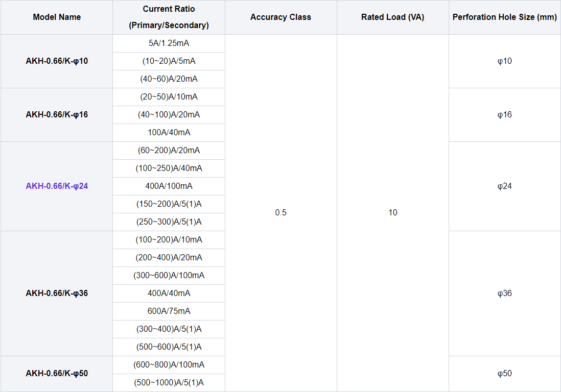Select the (40~60)A/20mA ratio cell

[169, 79]
